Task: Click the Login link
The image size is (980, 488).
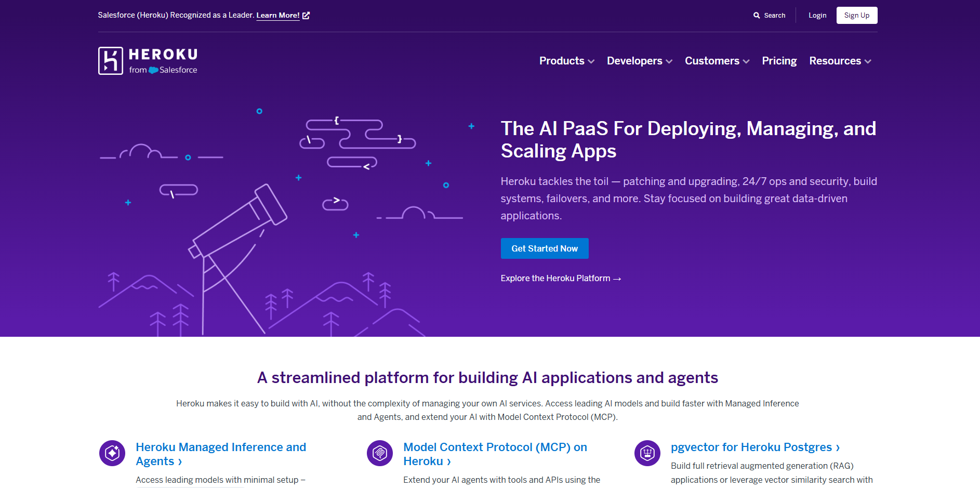Action: coord(817,16)
